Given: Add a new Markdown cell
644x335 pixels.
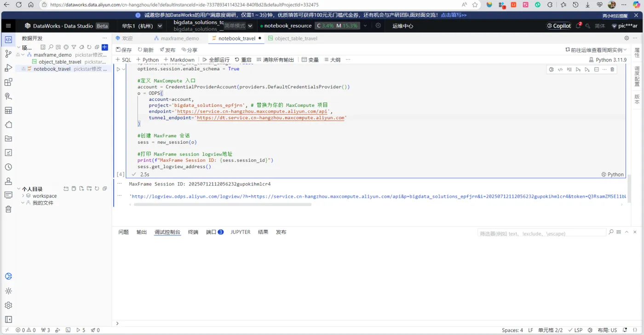Looking at the screenshot, I should (179, 60).
